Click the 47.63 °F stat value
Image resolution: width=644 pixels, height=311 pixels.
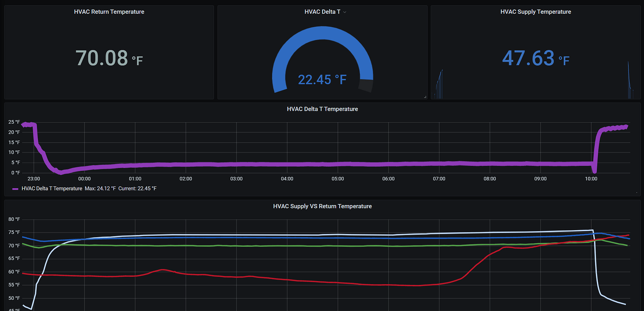coord(530,59)
